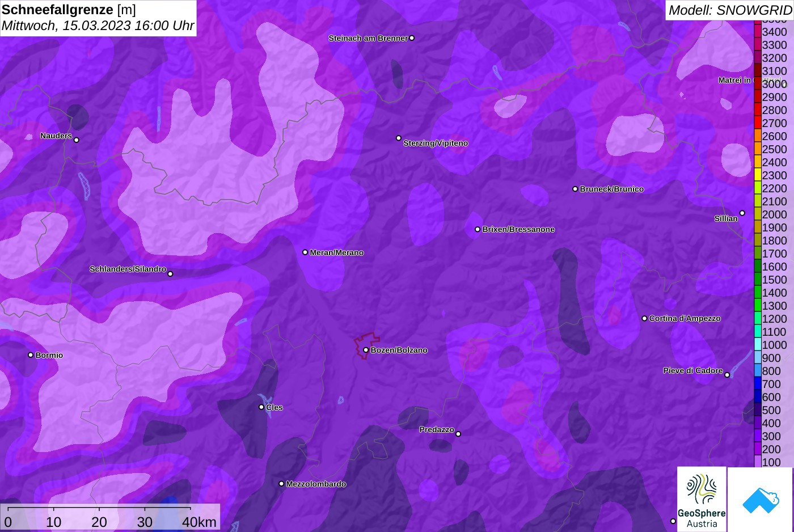The height and width of the screenshot is (532, 794).
Task: Click the Bruneck/Brunico label text
Action: tap(612, 189)
